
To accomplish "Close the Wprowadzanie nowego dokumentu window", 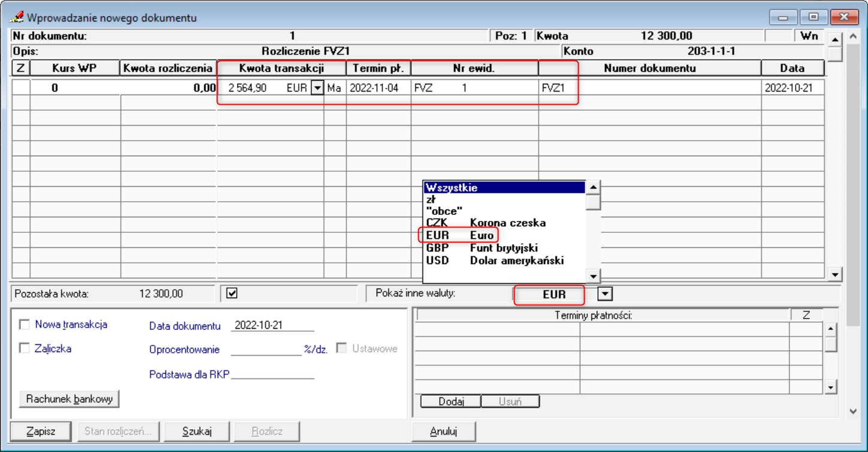I will coord(845,17).
